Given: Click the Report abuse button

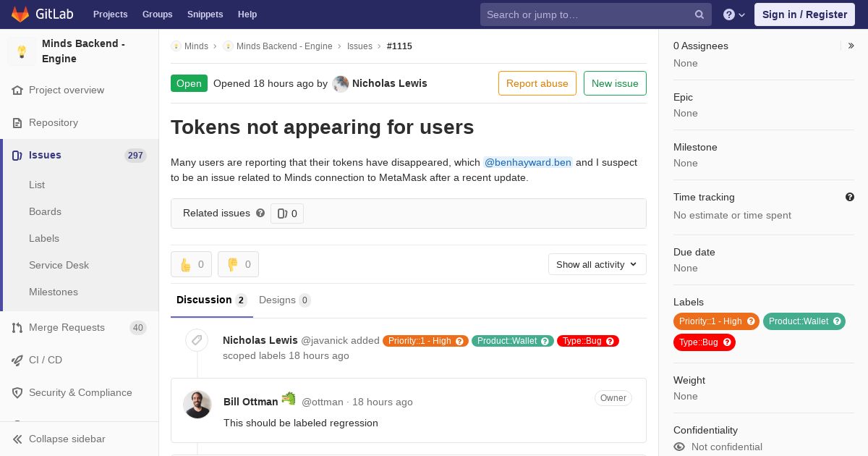Looking at the screenshot, I should pos(537,83).
